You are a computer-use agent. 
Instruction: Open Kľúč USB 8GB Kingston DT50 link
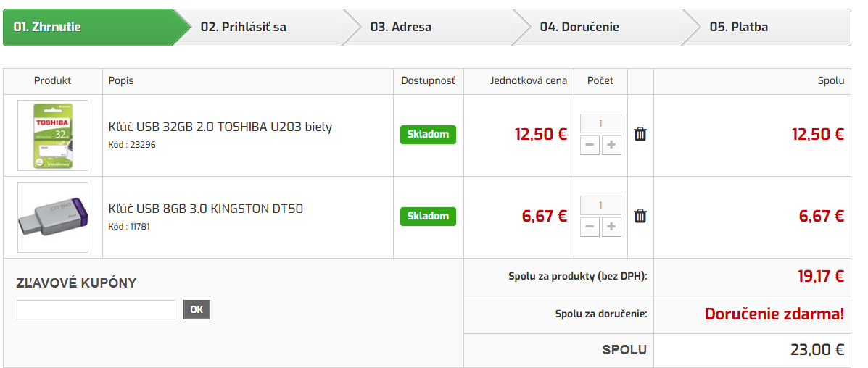click(x=206, y=209)
